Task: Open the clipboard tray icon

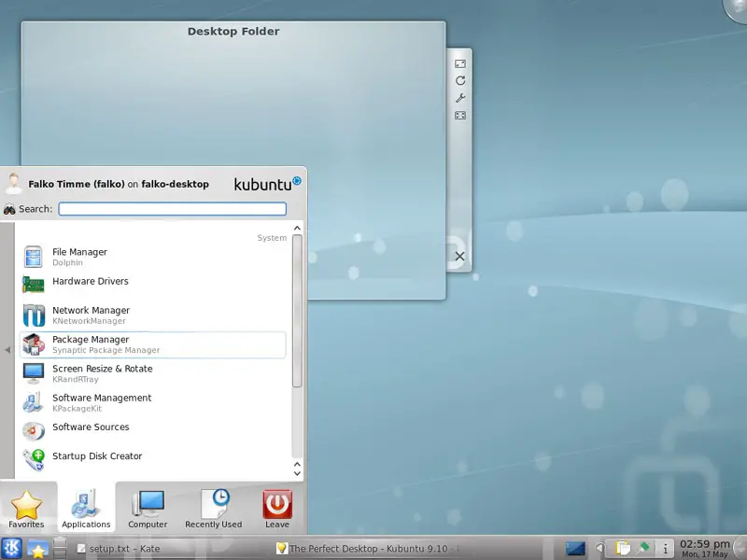Action: (x=623, y=549)
